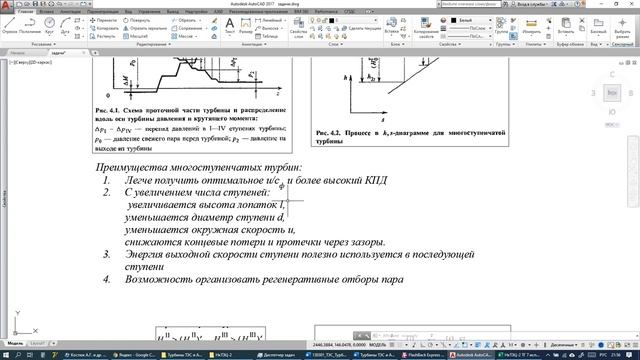Expand the Редактирование panel

(153, 44)
